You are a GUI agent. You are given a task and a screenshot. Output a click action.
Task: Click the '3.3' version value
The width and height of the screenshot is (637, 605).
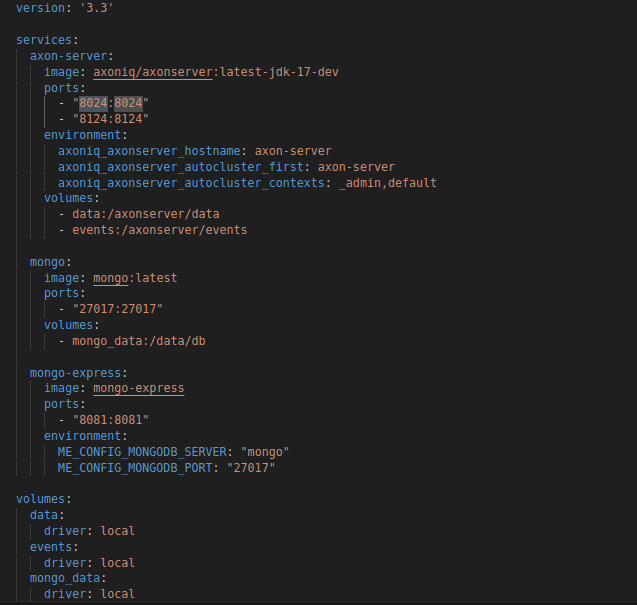click(97, 8)
